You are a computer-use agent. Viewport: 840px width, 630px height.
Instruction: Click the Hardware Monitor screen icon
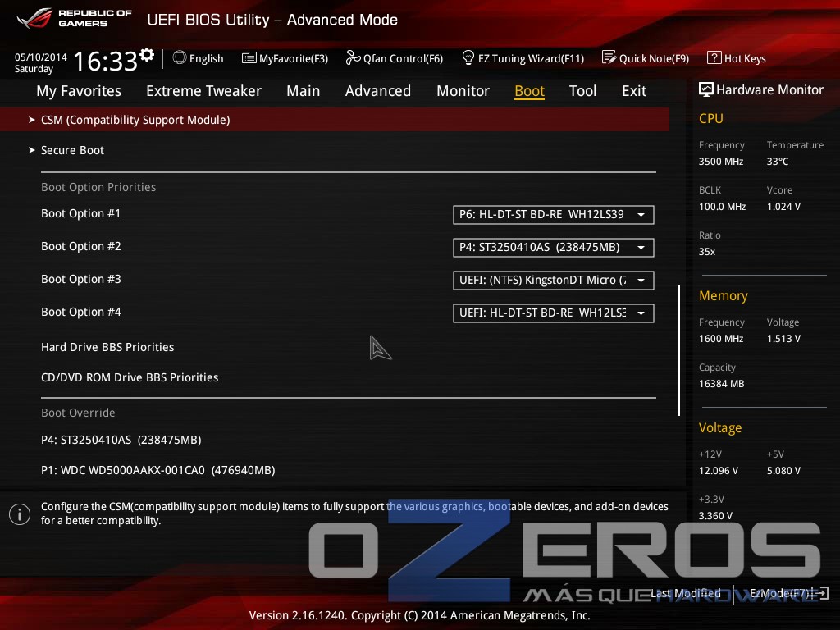[706, 89]
